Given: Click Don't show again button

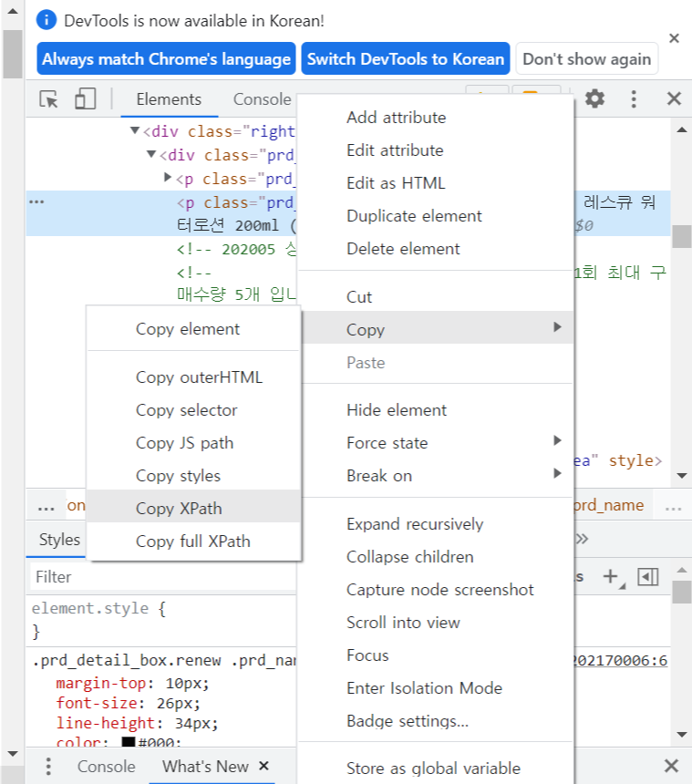Looking at the screenshot, I should pyautogui.click(x=587, y=59).
